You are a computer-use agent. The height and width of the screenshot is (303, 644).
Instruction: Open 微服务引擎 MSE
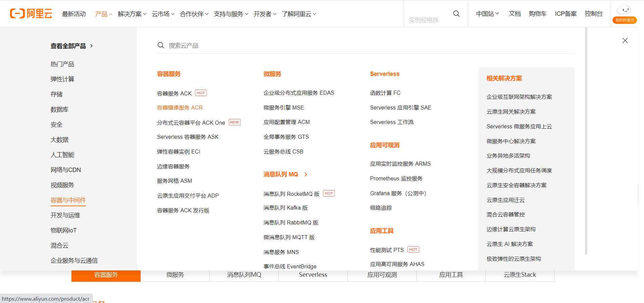[284, 107]
